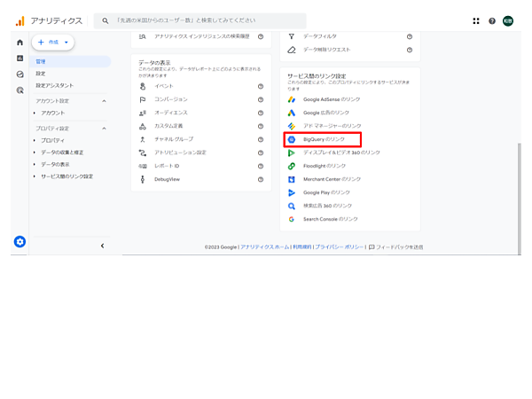Click the チャネルグループ icon
Image resolution: width=532 pixels, height=399 pixels.
(143, 139)
